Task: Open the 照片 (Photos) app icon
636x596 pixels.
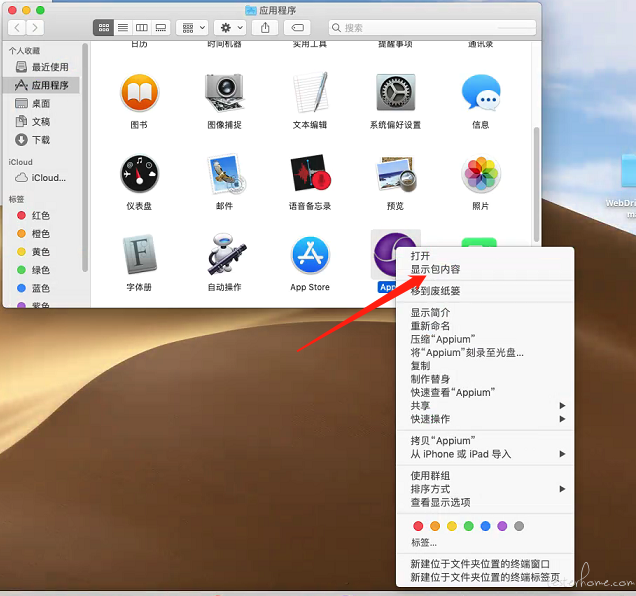Action: pyautogui.click(x=481, y=174)
